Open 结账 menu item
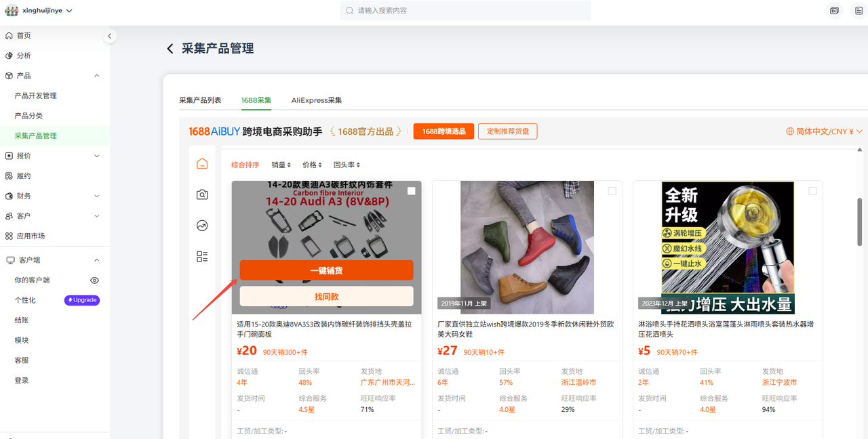 22,320
